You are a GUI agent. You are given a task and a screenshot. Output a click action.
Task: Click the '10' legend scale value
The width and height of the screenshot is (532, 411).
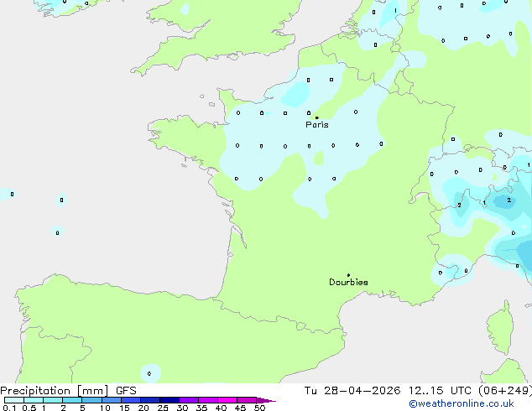click(x=105, y=408)
